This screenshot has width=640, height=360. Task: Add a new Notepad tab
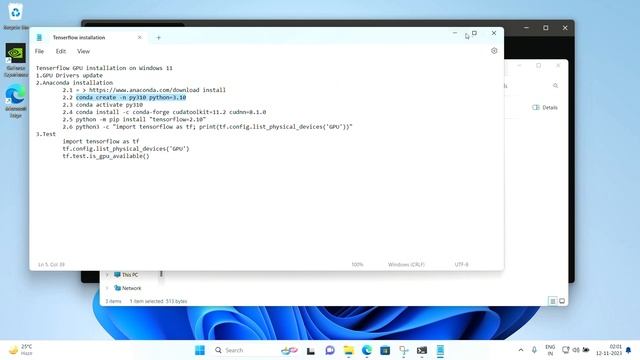coord(158,38)
